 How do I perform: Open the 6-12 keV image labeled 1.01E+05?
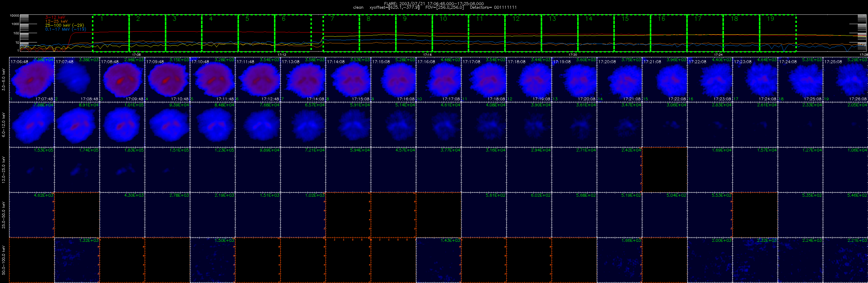(x=122, y=125)
